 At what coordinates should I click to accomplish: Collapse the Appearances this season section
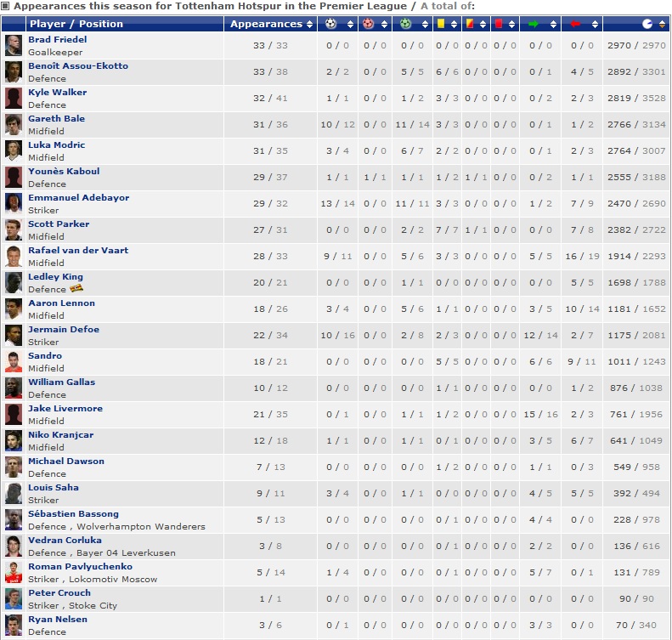pyautogui.click(x=6, y=6)
